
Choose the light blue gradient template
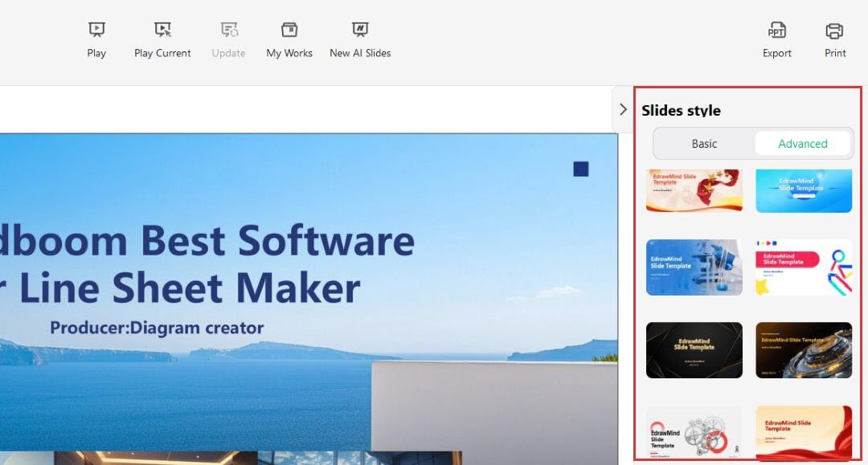(x=804, y=190)
